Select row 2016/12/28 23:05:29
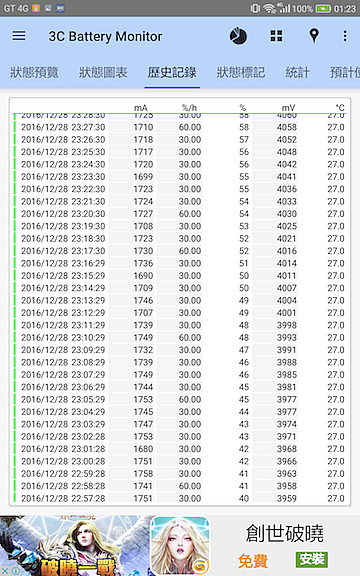360x576 pixels. pos(180,399)
